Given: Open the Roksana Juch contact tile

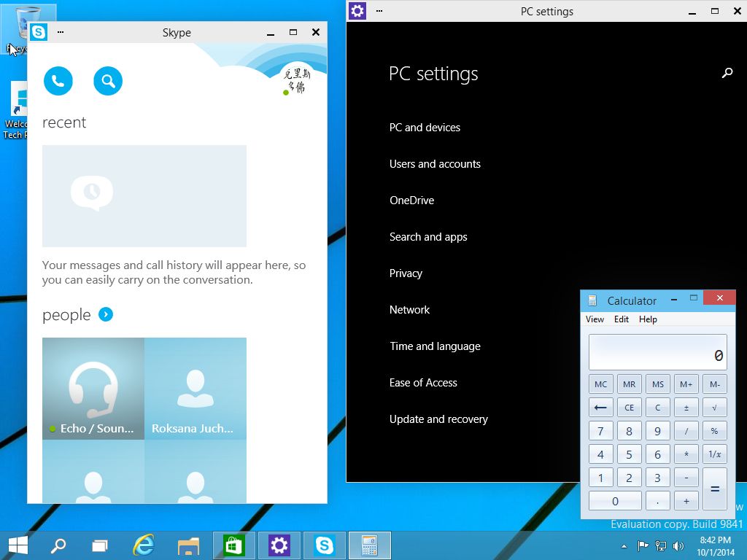Looking at the screenshot, I should pos(196,389).
